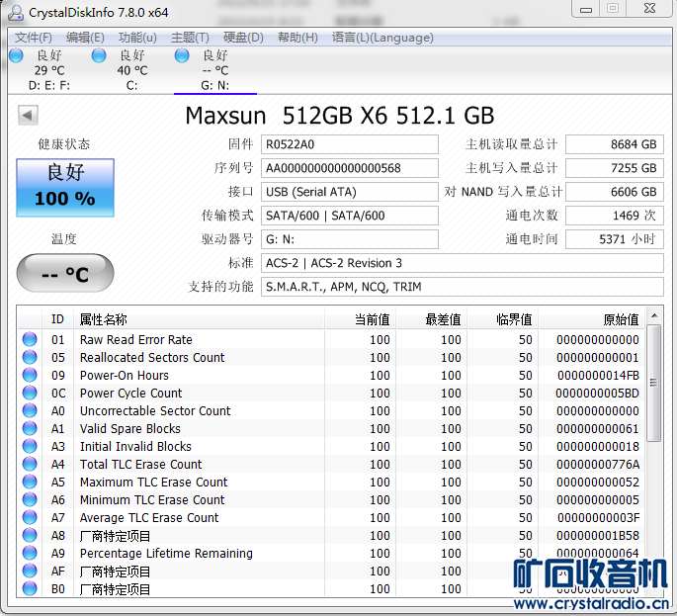Viewport: 677px width, 616px height.
Task: Click the status icon for Reallocated Sectors Count
Action: pyautogui.click(x=30, y=357)
